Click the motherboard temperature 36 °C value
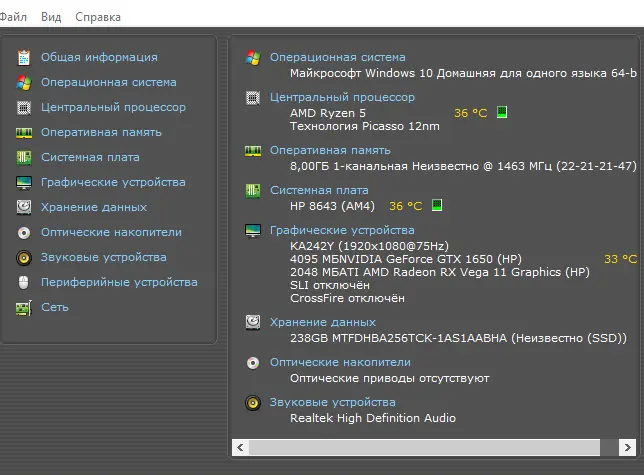 point(405,206)
